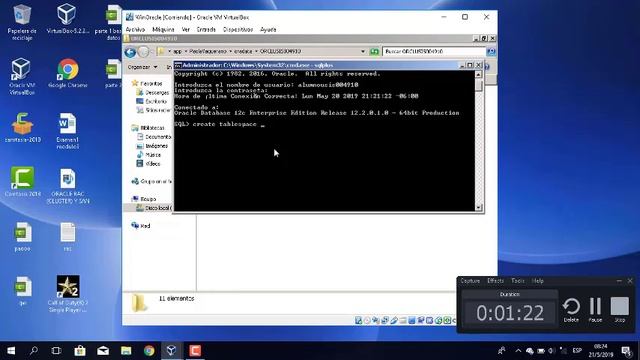
Task: Open Sitios recientes in the navigation pane
Action: pos(154,110)
